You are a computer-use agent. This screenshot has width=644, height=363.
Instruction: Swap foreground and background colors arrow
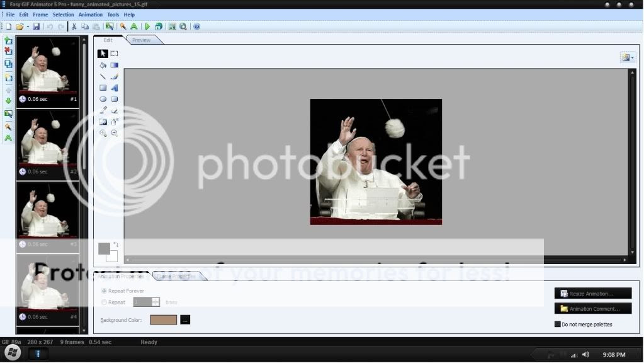[x=116, y=245]
